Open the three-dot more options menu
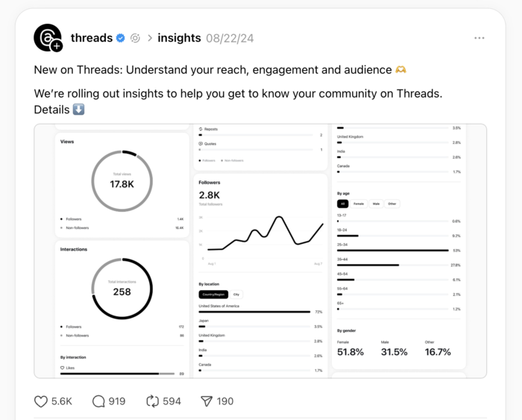 pos(479,38)
